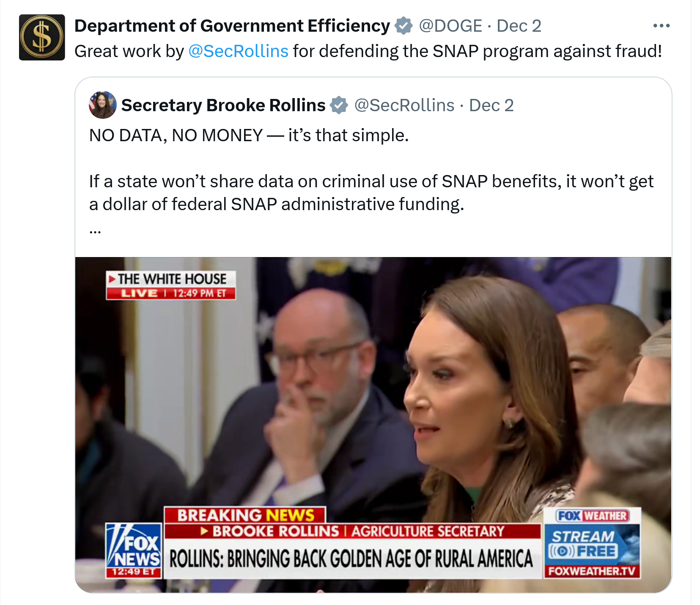The height and width of the screenshot is (605, 700).
Task: Click the "Great work by" post text
Action: (129, 51)
